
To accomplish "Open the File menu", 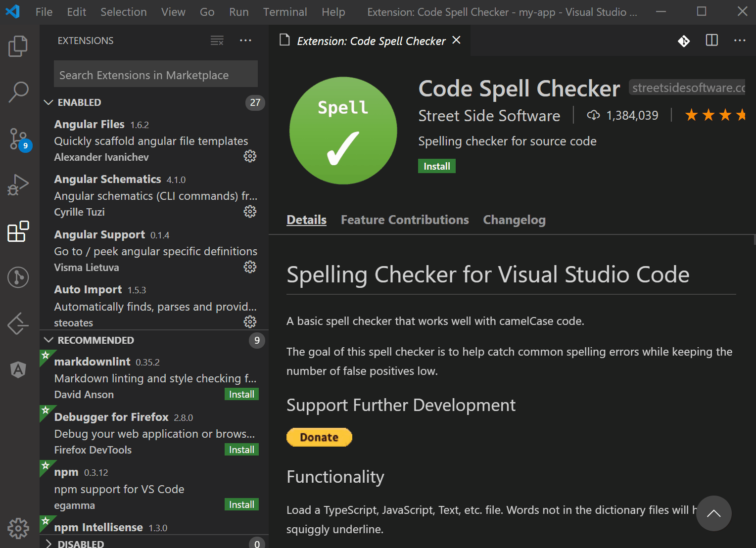I will click(x=44, y=12).
